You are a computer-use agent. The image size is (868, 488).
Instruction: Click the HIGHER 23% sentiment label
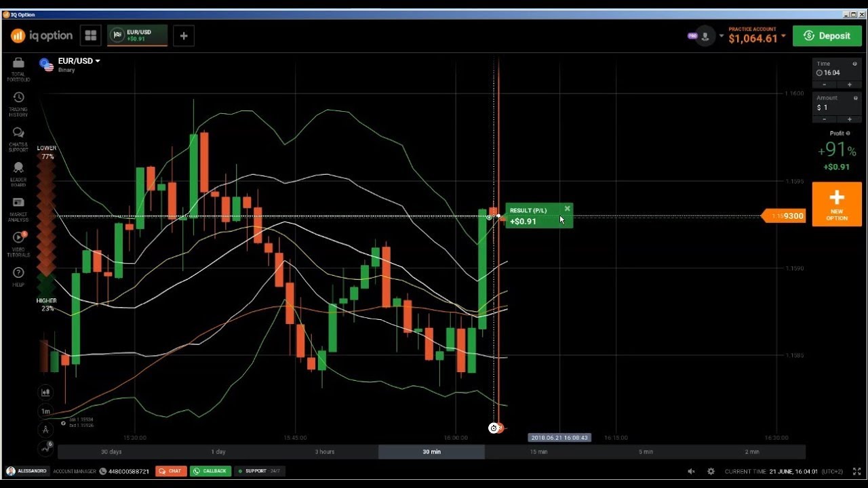coord(47,304)
